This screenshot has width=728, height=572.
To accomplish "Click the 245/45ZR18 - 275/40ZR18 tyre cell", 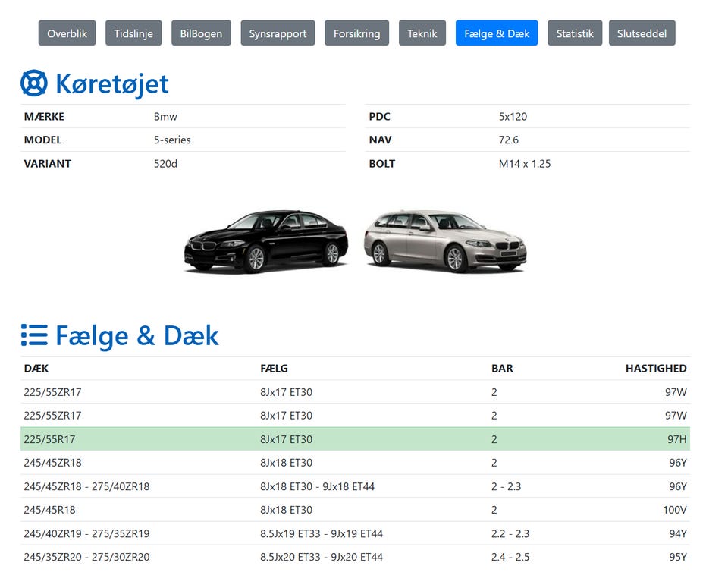I will coord(86,486).
